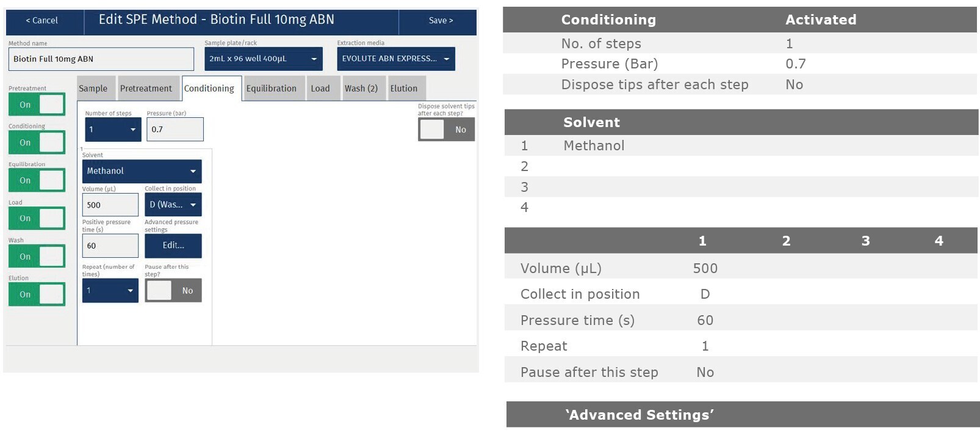The height and width of the screenshot is (438, 980).
Task: Open the Wash (2) tab
Action: tap(361, 89)
